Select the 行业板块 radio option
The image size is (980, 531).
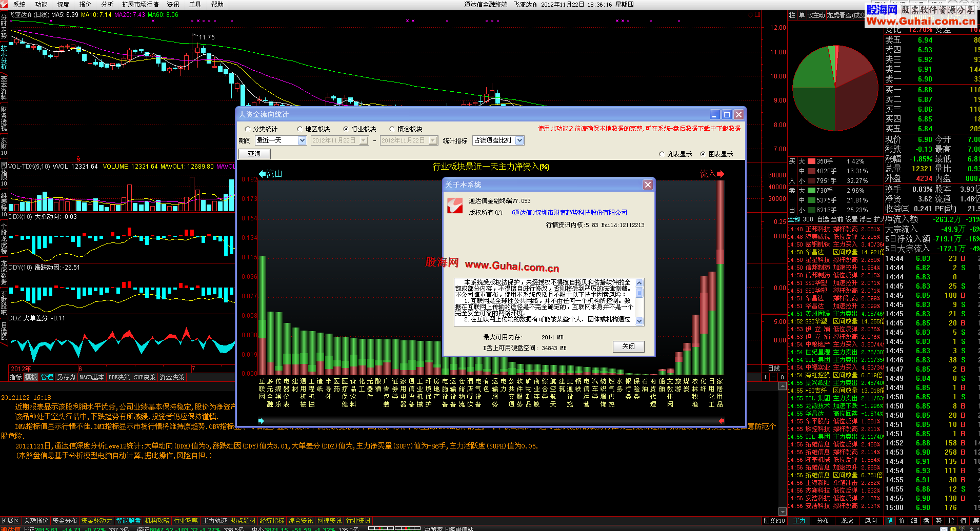360,129
